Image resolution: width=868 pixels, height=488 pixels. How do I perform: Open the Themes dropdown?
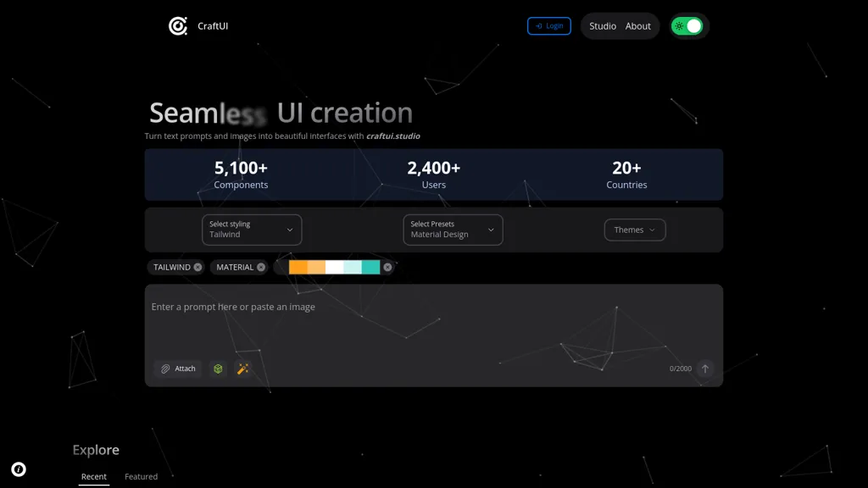pos(634,230)
